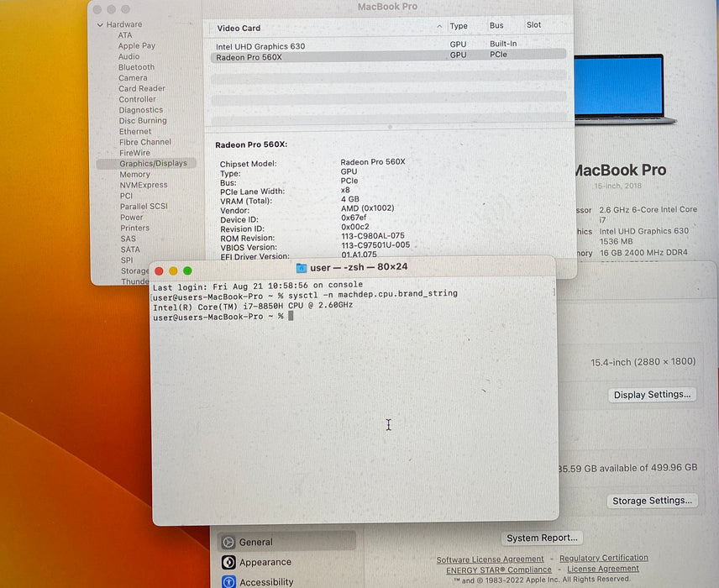Click the Appearance icon
719x588 pixels.
(x=228, y=562)
